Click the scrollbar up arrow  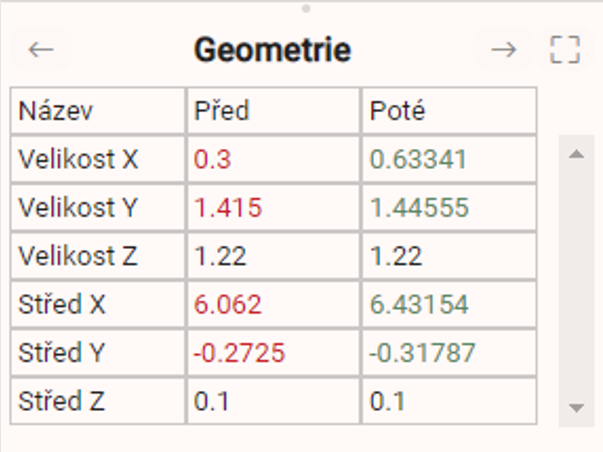coord(574,154)
